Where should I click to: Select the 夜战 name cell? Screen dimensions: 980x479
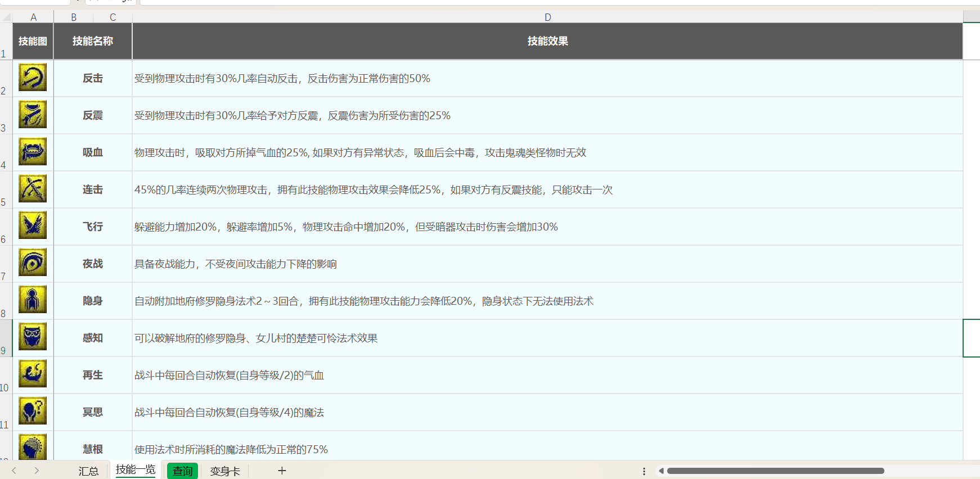pyautogui.click(x=93, y=264)
